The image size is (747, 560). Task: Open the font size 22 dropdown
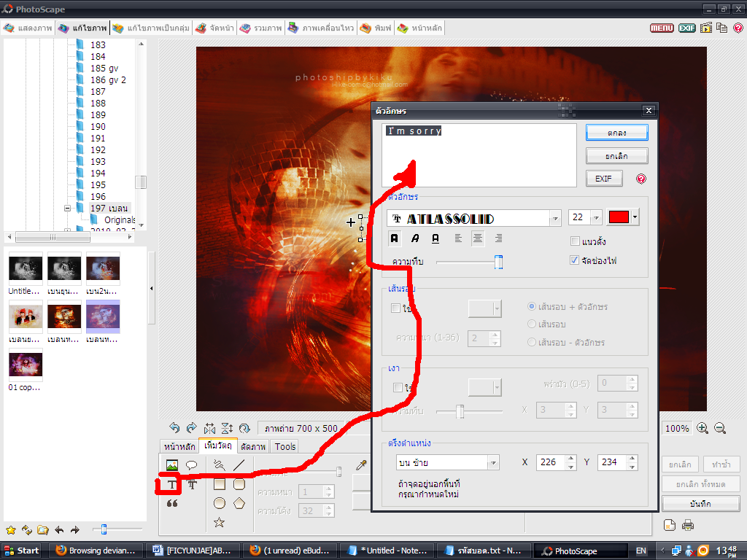point(596,217)
